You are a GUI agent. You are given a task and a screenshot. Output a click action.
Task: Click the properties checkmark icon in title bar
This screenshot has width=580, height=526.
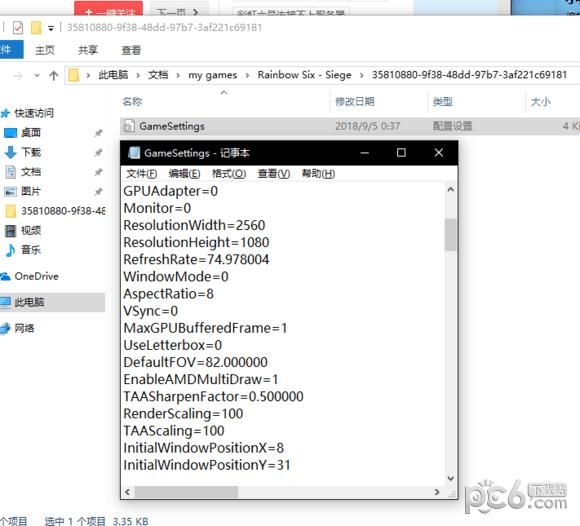click(18, 28)
